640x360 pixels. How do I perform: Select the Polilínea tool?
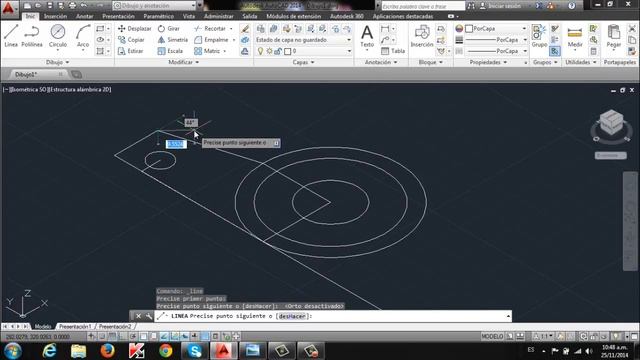click(x=32, y=36)
